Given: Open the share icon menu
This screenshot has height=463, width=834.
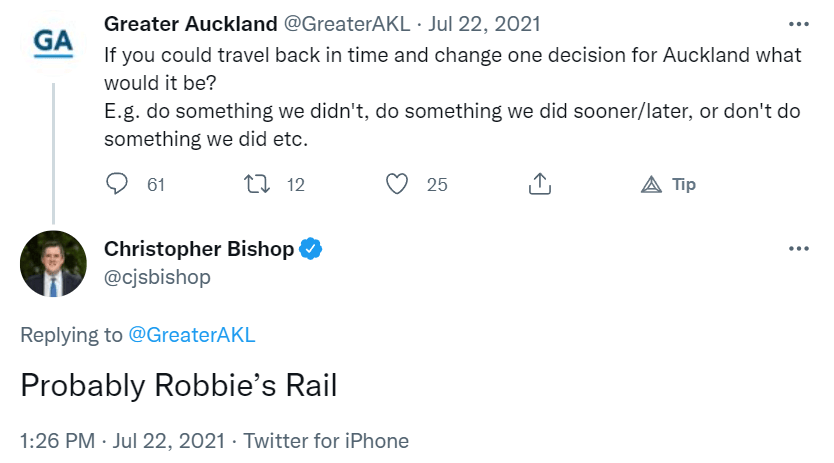Looking at the screenshot, I should [x=539, y=184].
